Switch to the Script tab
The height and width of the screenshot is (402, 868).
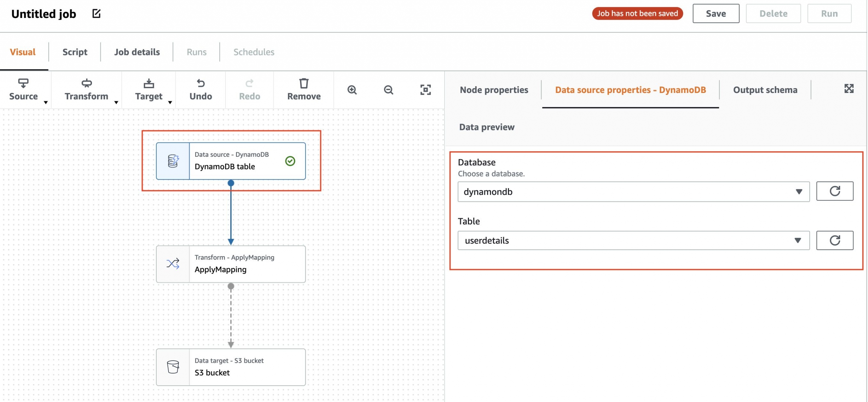coord(75,52)
